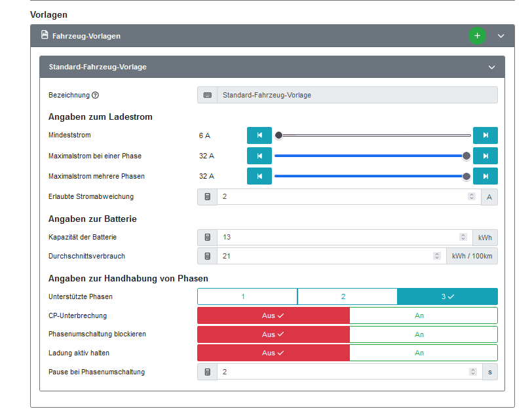Collapse the Standard-Fahrzeug-Vorlage panel chevron
532x411 pixels.
point(492,67)
